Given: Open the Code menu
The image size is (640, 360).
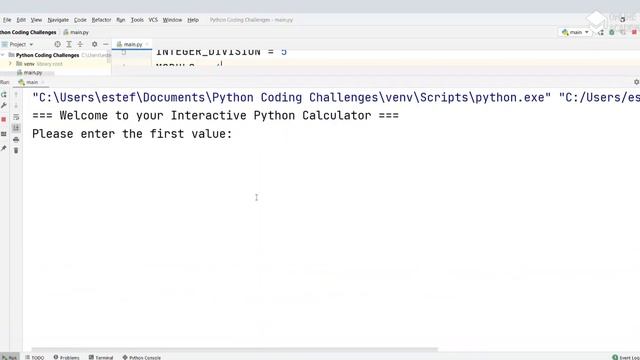Looking at the screenshot, I should click(80, 20).
